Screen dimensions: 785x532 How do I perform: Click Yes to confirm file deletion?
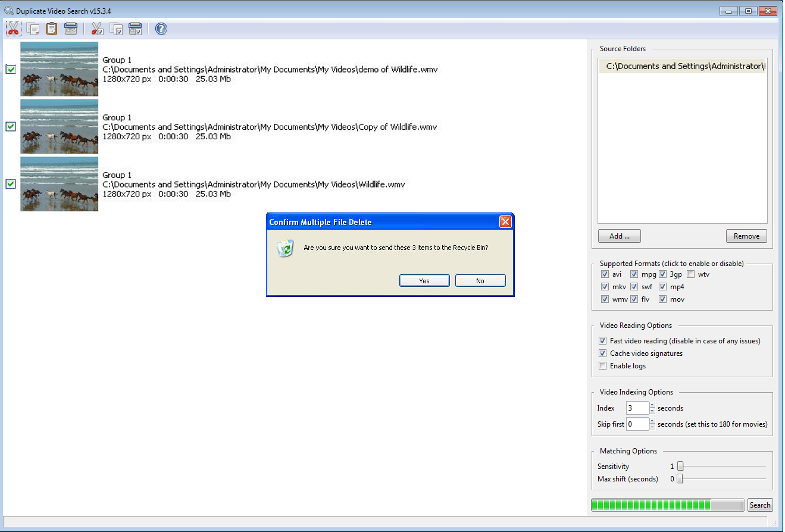tap(424, 281)
